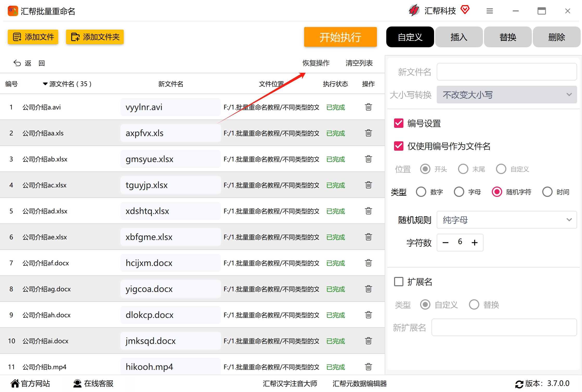Remove 公司介绍ad.xlsx using its trash icon
The height and width of the screenshot is (392, 582).
coord(368,211)
